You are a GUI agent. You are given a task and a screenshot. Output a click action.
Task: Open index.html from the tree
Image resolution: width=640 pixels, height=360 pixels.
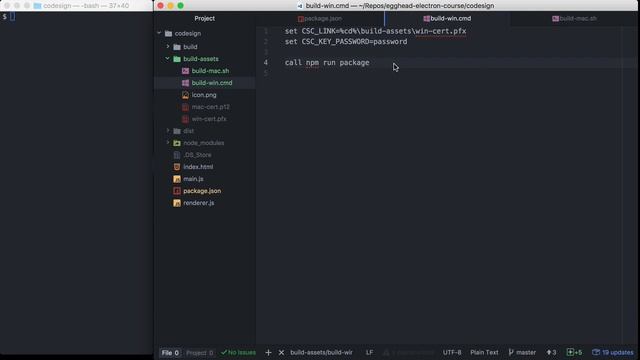[198, 167]
